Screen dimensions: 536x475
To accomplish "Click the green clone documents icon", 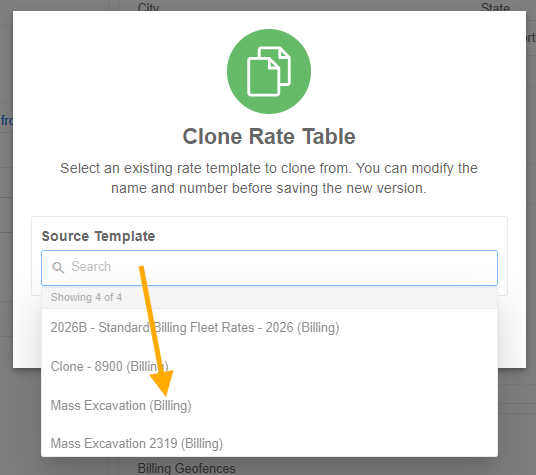I will coord(269,71).
